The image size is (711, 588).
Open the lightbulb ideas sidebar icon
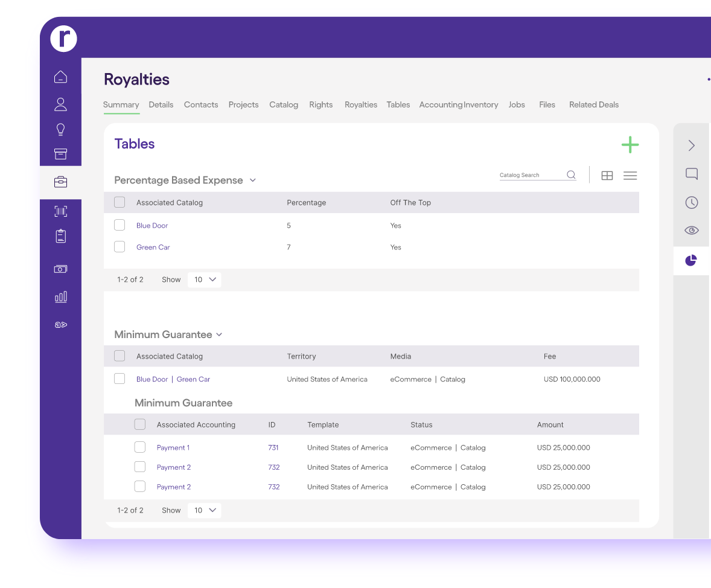pos(60,130)
